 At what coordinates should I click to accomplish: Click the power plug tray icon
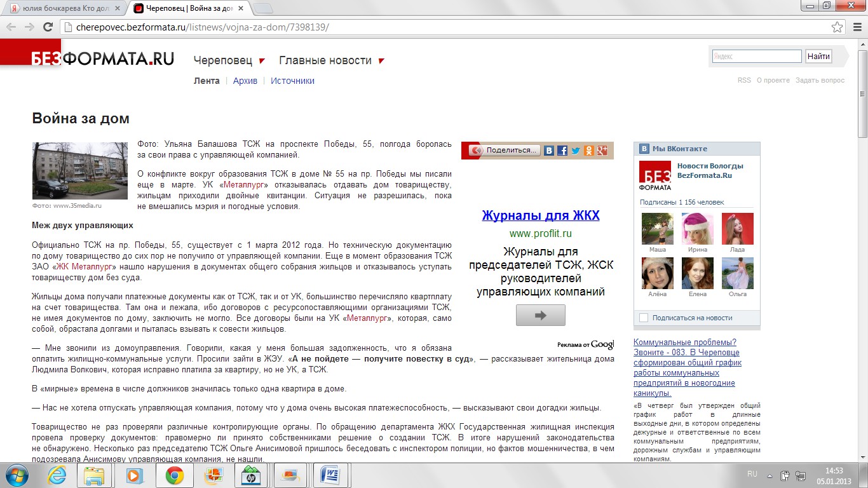coord(785,475)
